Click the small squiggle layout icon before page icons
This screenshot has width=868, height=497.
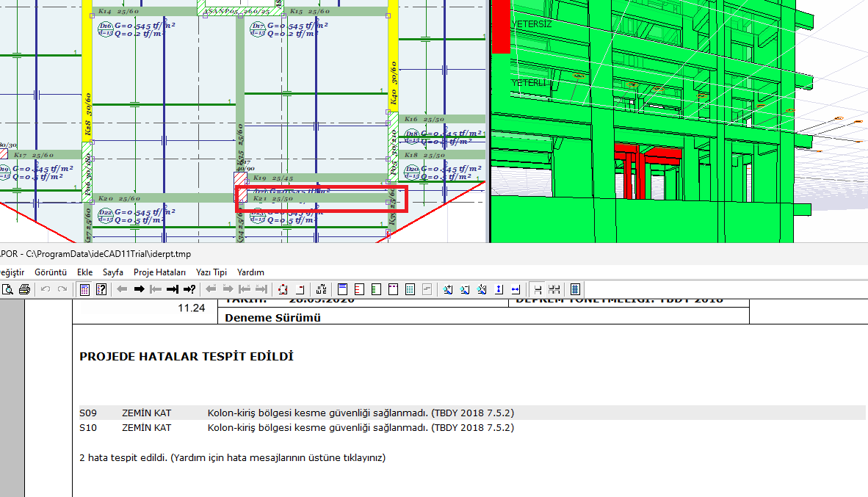pyautogui.click(x=321, y=289)
